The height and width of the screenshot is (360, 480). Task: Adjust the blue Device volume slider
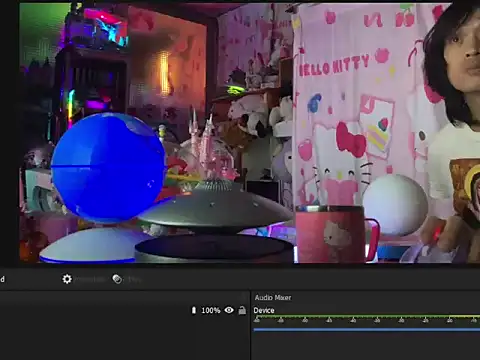click(x=367, y=330)
